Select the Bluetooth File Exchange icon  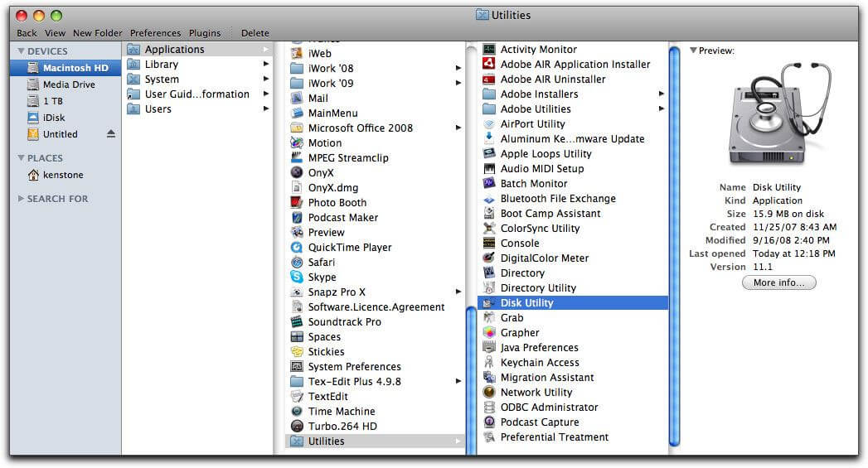[x=489, y=199]
